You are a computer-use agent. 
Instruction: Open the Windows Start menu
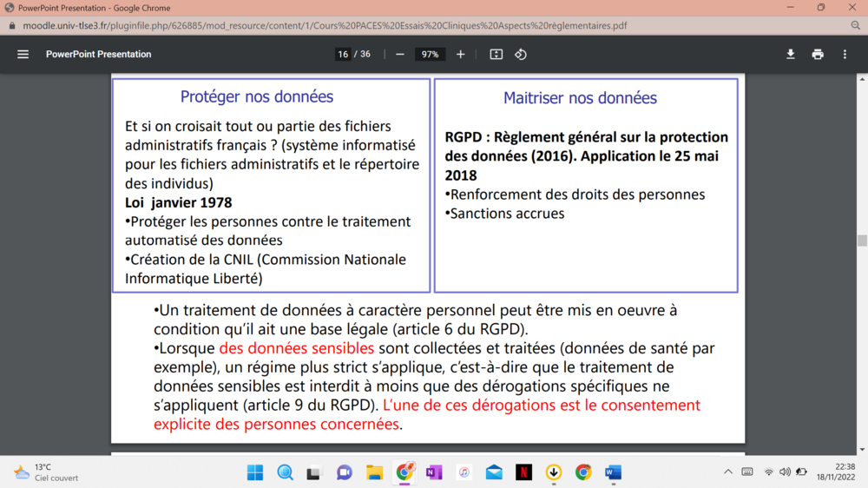255,472
